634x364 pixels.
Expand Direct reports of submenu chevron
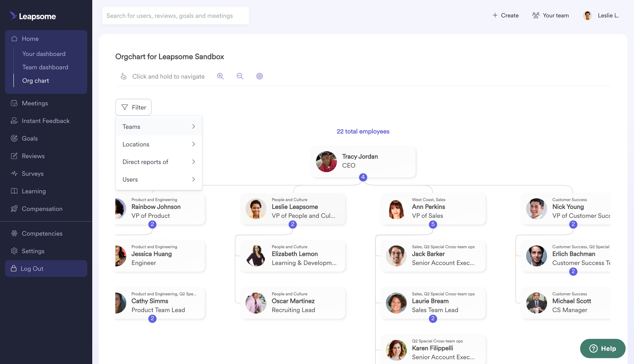coord(194,162)
